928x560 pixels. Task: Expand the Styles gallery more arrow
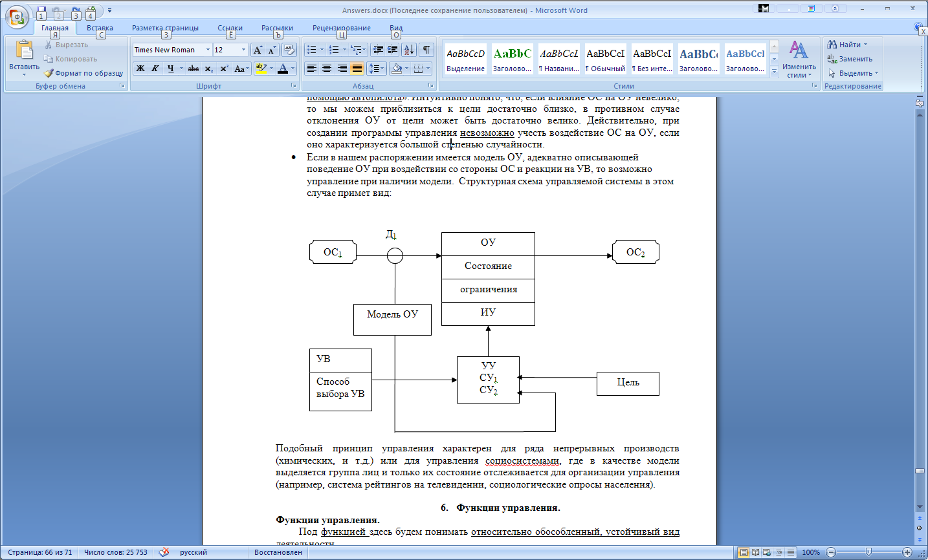(774, 72)
